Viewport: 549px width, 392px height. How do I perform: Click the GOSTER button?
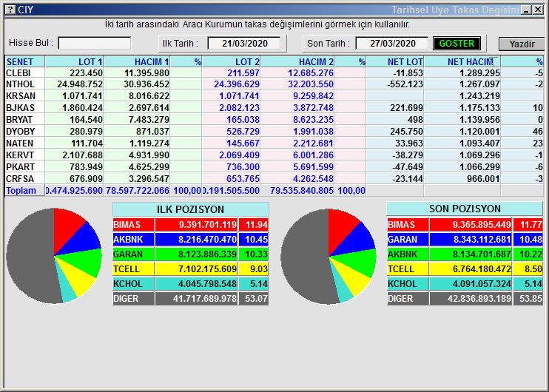click(x=457, y=44)
